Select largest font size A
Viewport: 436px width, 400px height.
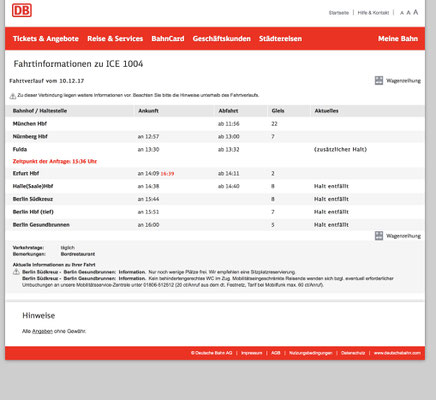pyautogui.click(x=416, y=12)
